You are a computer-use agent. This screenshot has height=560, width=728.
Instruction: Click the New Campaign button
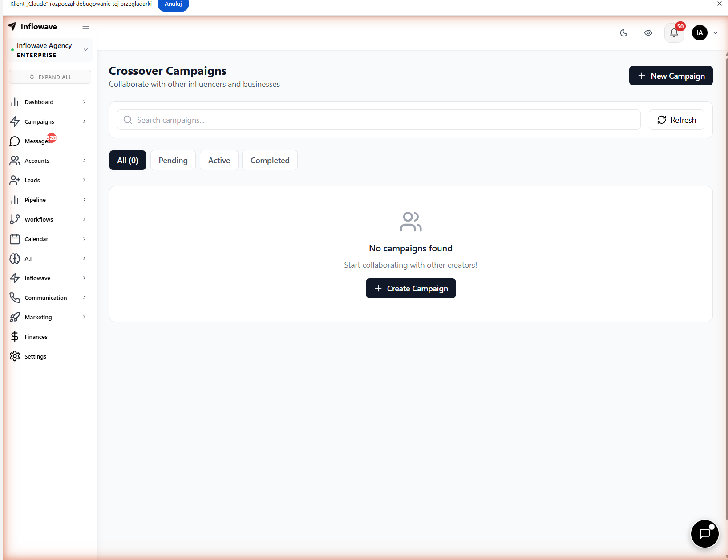coord(671,76)
